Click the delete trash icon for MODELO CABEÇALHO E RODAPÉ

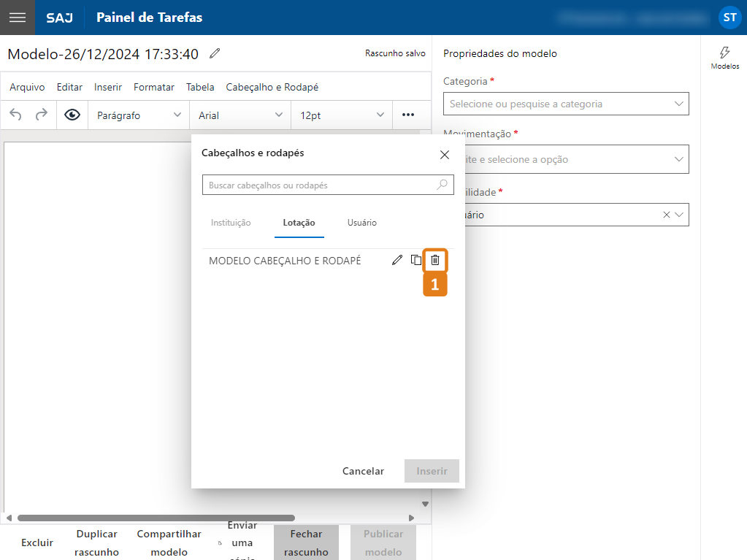coord(435,260)
